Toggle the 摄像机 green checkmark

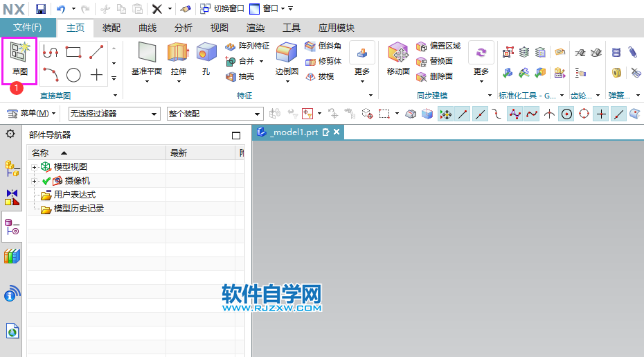click(x=46, y=181)
